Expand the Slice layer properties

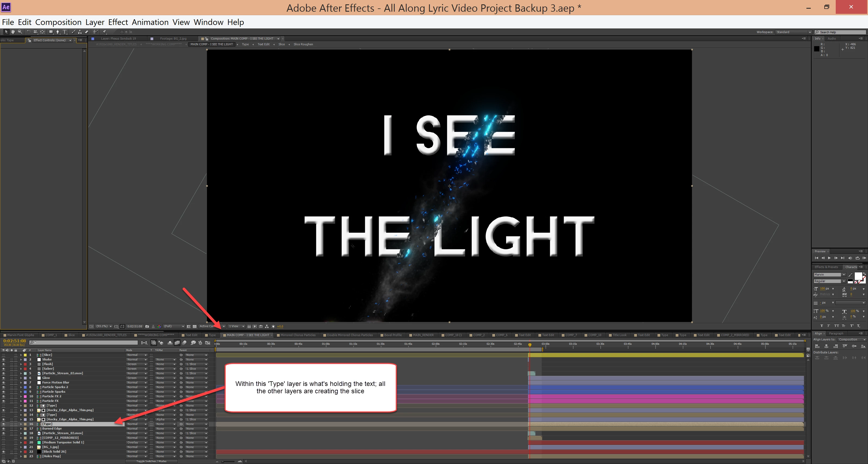click(21, 355)
